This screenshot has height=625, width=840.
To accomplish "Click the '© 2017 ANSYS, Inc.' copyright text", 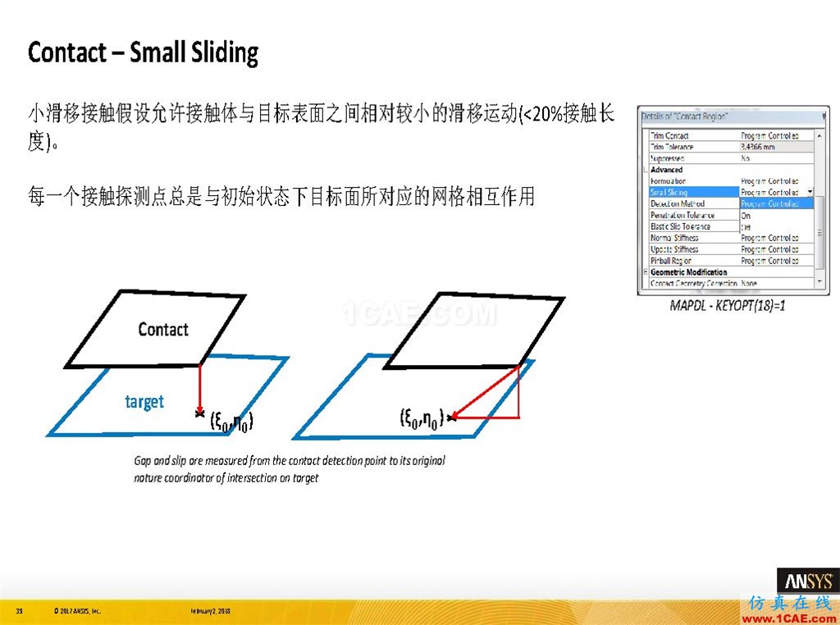I will coord(76,610).
